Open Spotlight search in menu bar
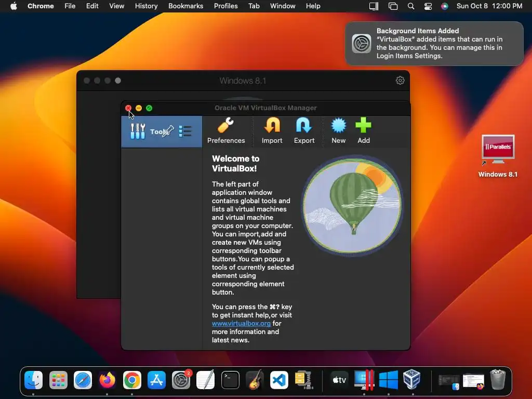This screenshot has width=532, height=399. [411, 6]
